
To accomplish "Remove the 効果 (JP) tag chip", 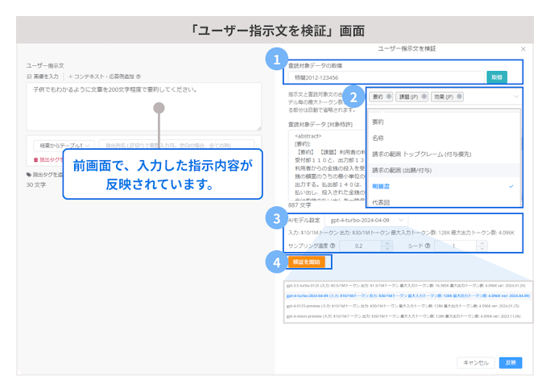I will tap(461, 97).
